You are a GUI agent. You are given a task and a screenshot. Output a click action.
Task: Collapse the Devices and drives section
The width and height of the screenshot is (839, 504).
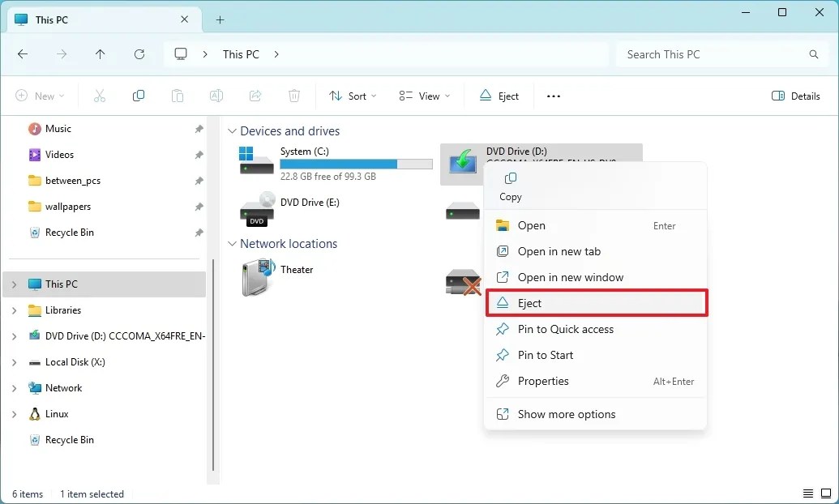click(x=233, y=130)
